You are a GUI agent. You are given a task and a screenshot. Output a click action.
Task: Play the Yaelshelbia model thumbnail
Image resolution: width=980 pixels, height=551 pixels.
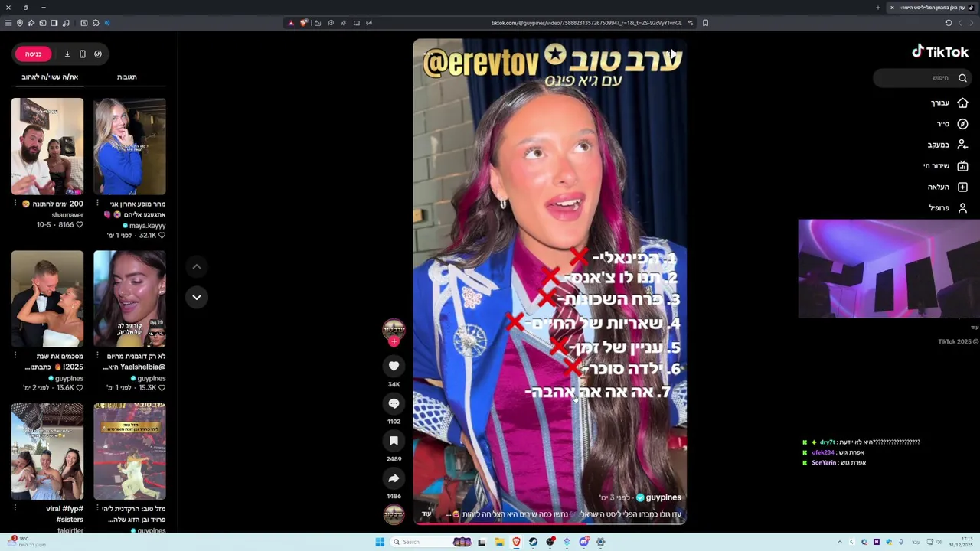[129, 298]
